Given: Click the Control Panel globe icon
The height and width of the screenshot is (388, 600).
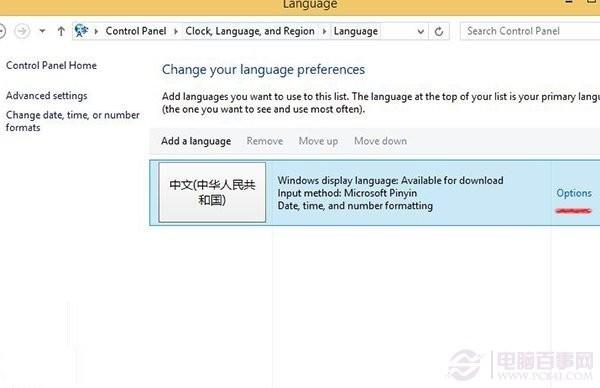Looking at the screenshot, I should 82,31.
